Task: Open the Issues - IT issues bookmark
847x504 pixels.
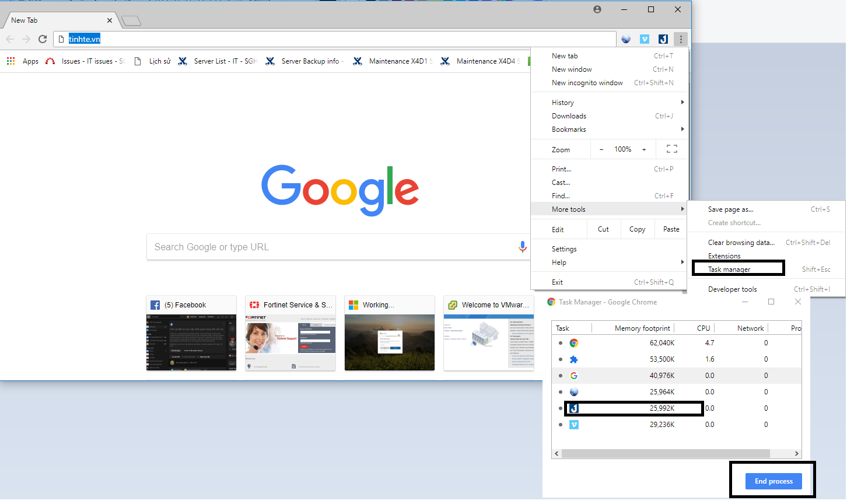Action: coord(85,61)
